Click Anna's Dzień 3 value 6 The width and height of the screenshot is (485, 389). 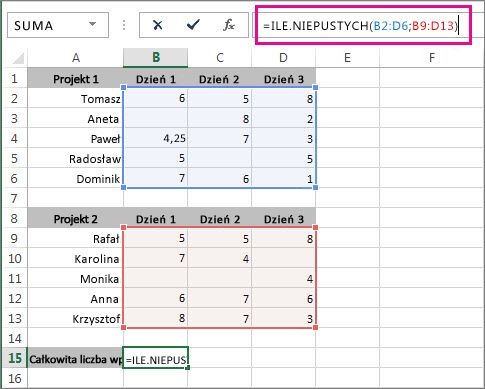pyautogui.click(x=284, y=299)
